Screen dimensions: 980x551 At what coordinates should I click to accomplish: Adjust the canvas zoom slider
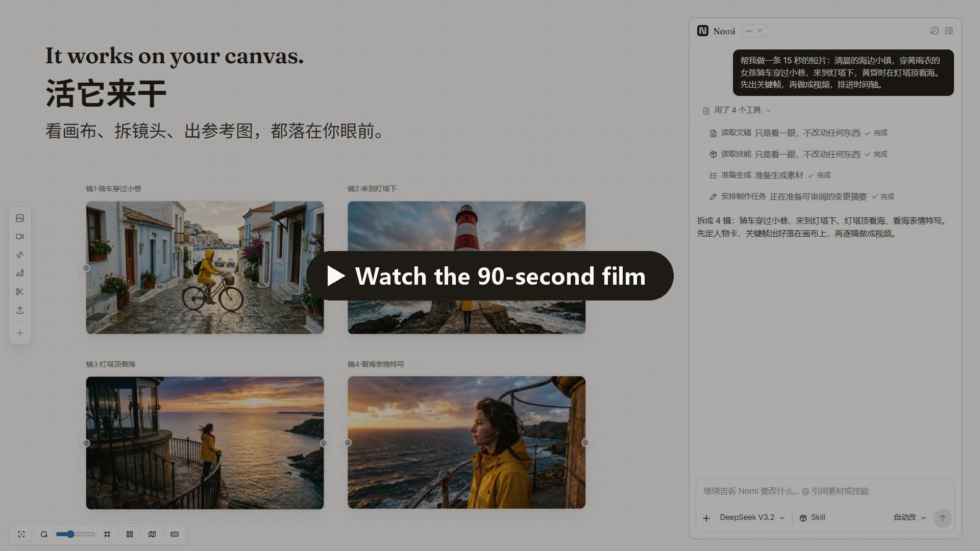(x=76, y=534)
